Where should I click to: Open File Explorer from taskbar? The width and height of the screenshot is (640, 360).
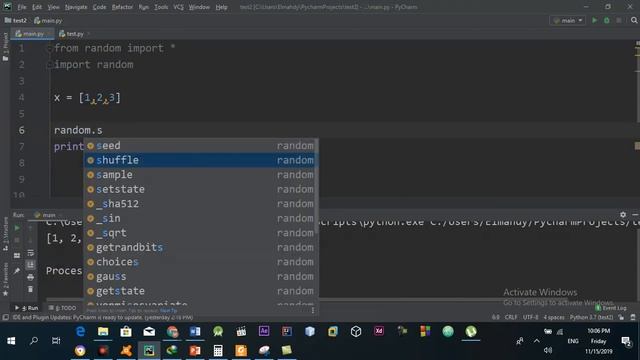coord(103,331)
